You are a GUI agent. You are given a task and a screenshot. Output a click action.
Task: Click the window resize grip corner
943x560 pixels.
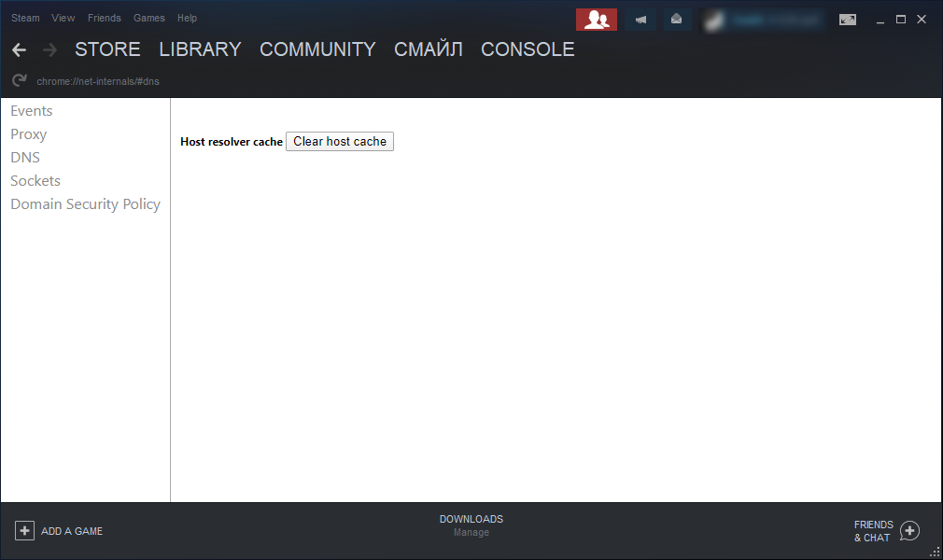pos(936,553)
